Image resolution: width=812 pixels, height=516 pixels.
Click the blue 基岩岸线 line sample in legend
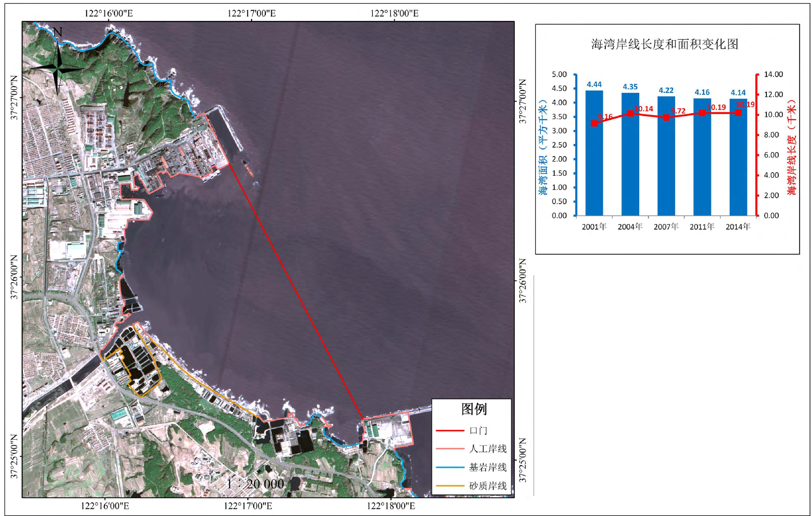[x=450, y=467]
